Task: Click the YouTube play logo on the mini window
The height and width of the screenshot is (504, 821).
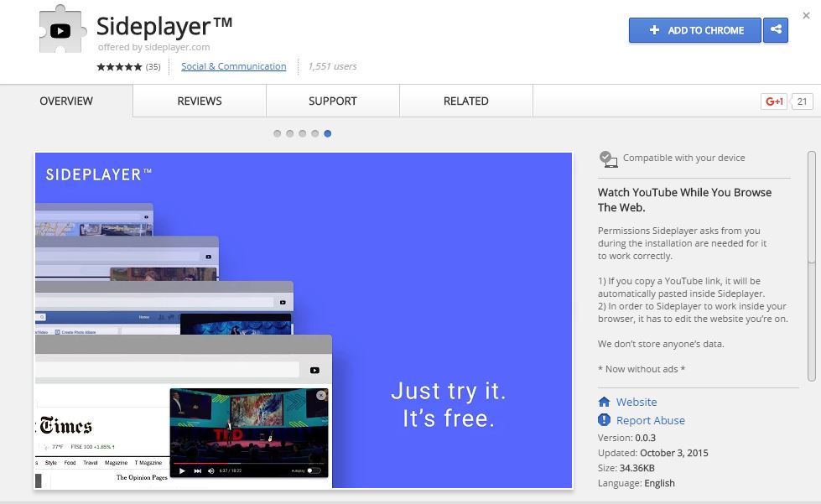Action: coord(314,371)
